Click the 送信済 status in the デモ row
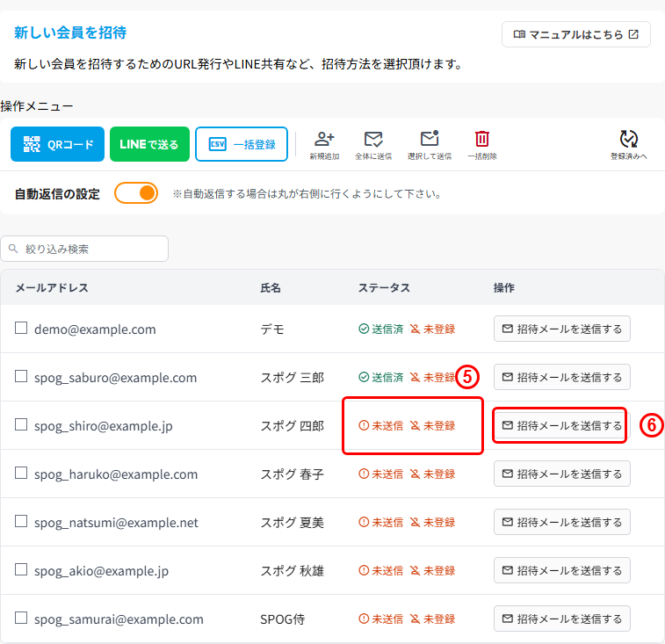 click(381, 329)
